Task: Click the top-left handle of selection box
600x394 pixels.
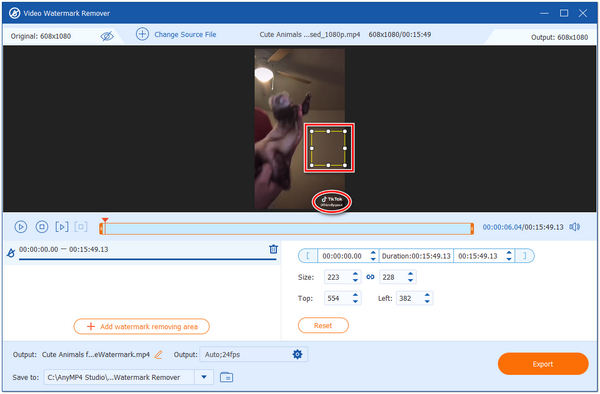Action: point(311,131)
